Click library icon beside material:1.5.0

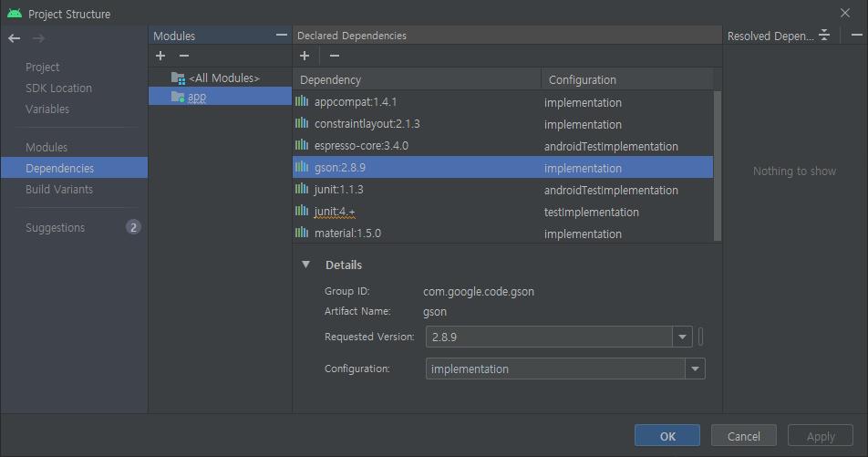[x=302, y=233]
